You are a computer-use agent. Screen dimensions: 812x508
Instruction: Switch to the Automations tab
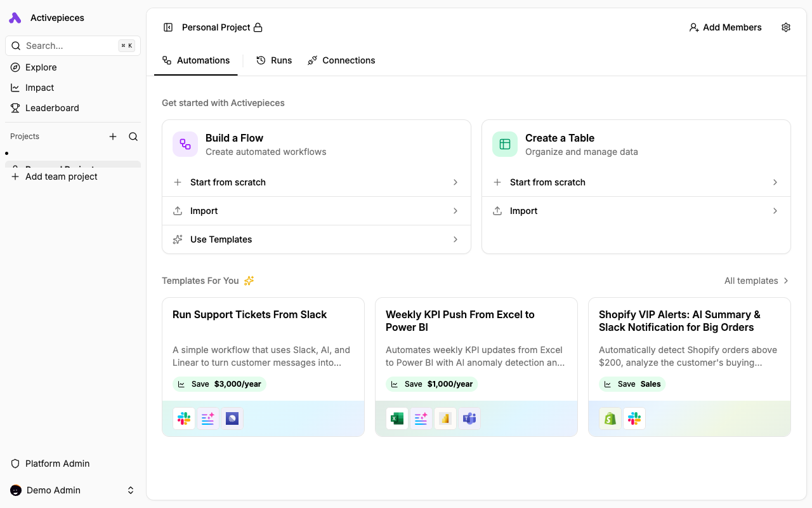[x=196, y=60]
